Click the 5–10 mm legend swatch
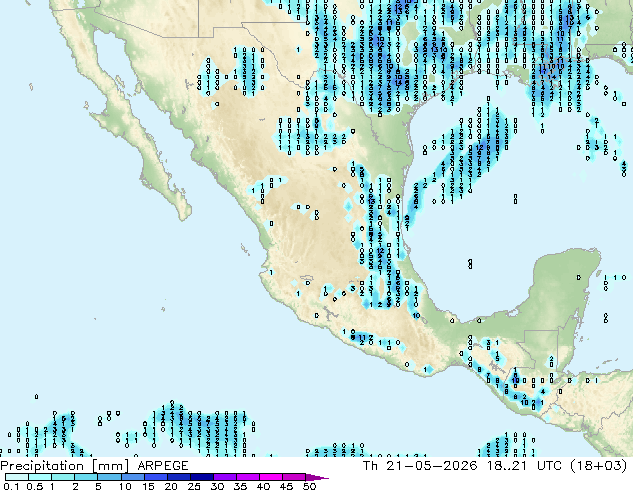The height and width of the screenshot is (490, 634). (109, 477)
